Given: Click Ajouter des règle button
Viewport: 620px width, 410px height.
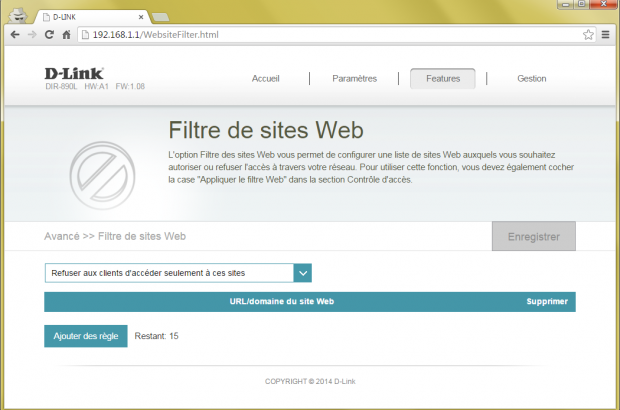Looking at the screenshot, I should tap(86, 336).
